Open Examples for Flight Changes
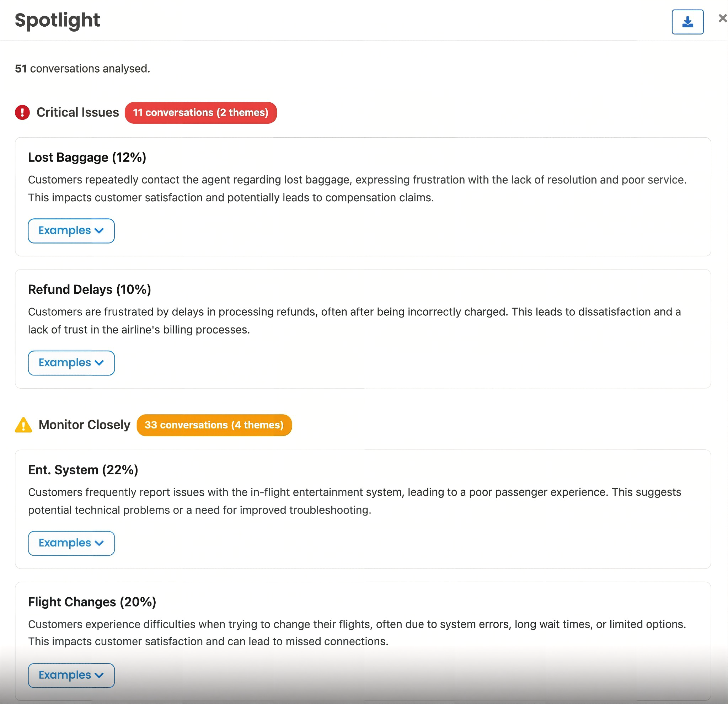Image resolution: width=728 pixels, height=704 pixels. click(x=71, y=676)
